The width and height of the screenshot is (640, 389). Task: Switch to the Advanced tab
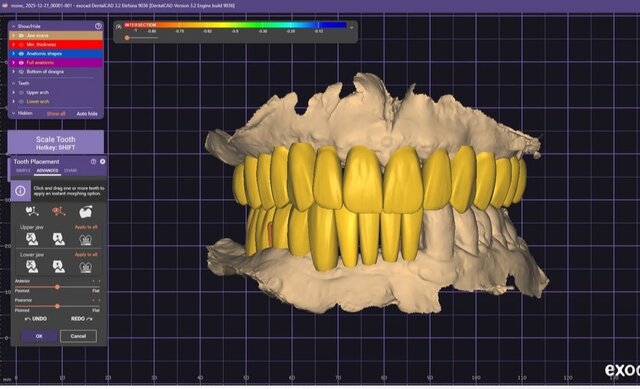tap(47, 171)
